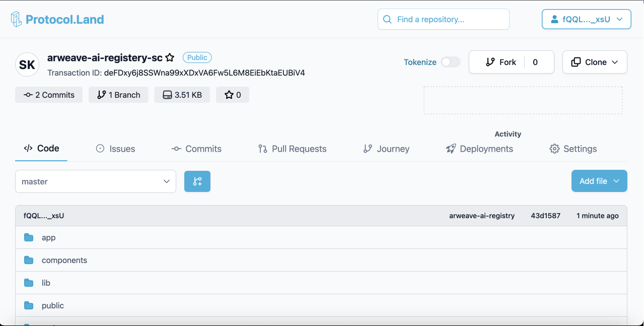Screen dimensions: 644x326
Task: Open the Pull Requests tab
Action: [292, 149]
